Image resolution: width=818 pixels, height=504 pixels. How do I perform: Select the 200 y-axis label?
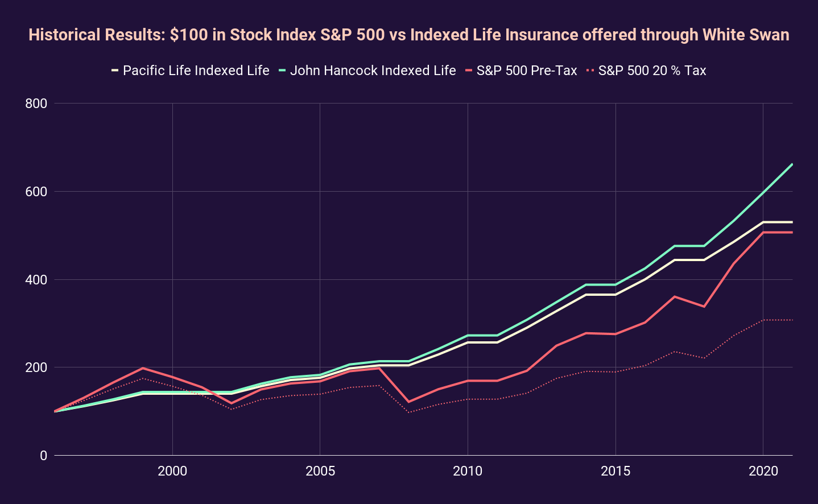(x=36, y=367)
